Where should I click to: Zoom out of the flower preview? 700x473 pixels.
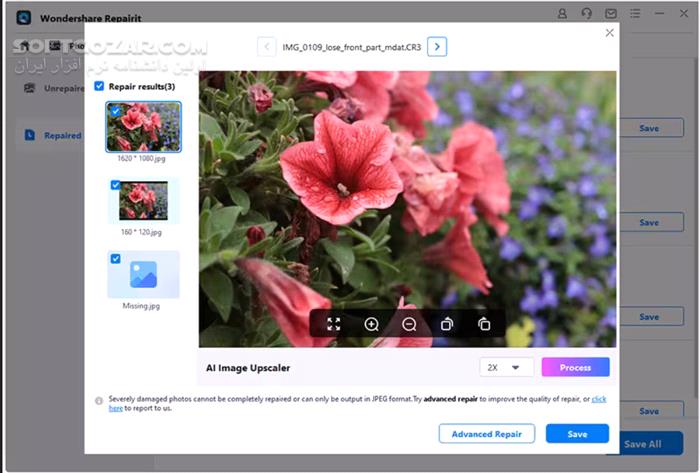coord(409,324)
